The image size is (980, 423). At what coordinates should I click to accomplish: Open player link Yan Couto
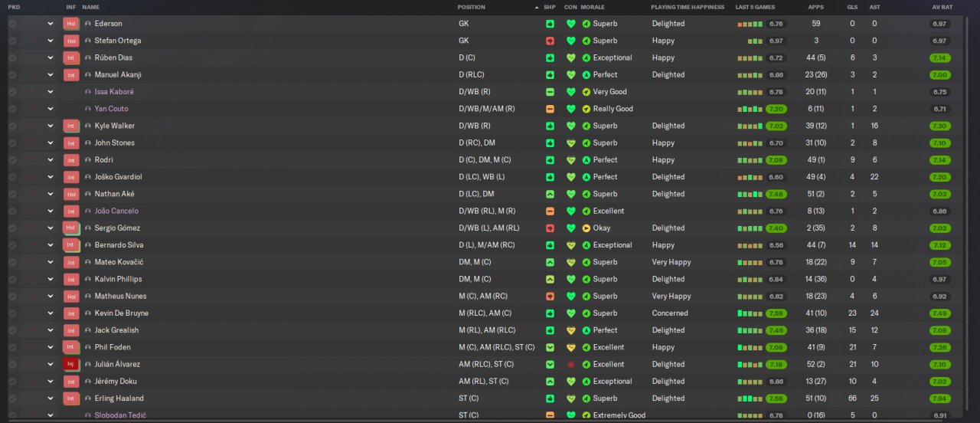pyautogui.click(x=112, y=109)
